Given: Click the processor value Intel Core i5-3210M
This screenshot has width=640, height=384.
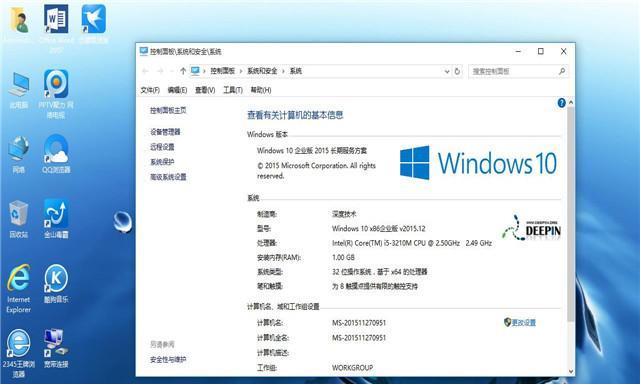Looking at the screenshot, I should (x=412, y=243).
